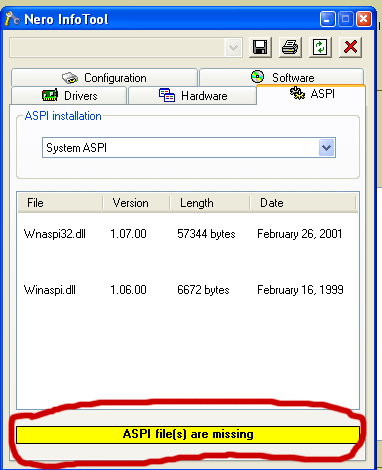Screen dimensions: 382x470
Task: Click the yellow ASPI file(s) are missing bar
Action: (x=188, y=434)
